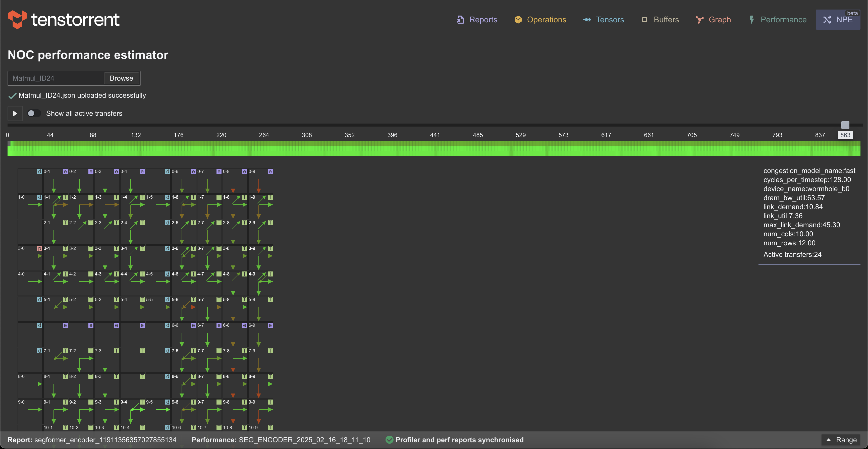Open the Operations page from navigation
The height and width of the screenshot is (449, 868).
546,20
